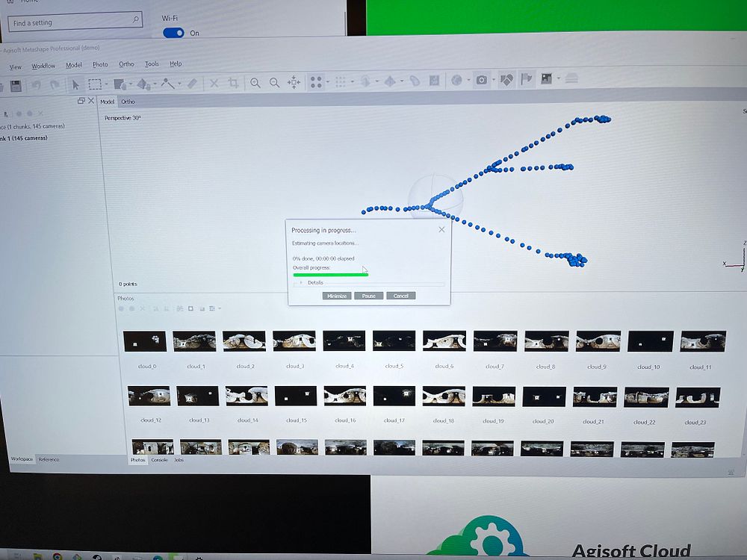Image resolution: width=747 pixels, height=560 pixels.
Task: Open the Help menu
Action: click(x=176, y=63)
